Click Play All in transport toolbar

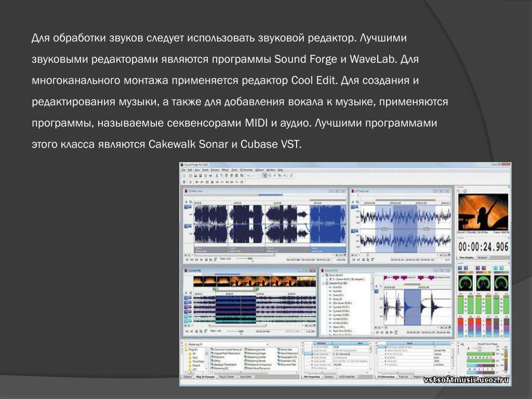pos(197,182)
